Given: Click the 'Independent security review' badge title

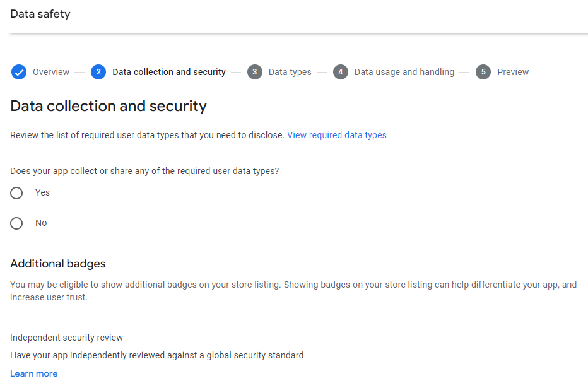Looking at the screenshot, I should [x=67, y=338].
